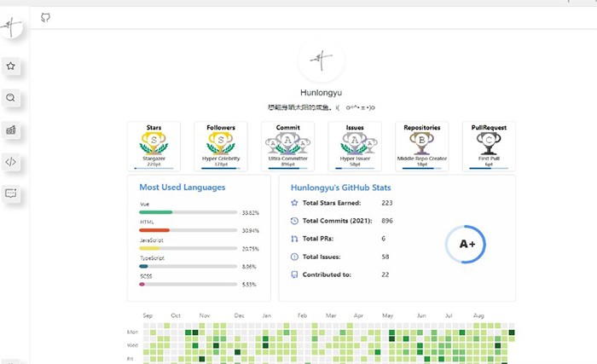Viewport: 597px width, 364px height.
Task: Select the PullRequest First Pull trophy
Action: [489, 147]
